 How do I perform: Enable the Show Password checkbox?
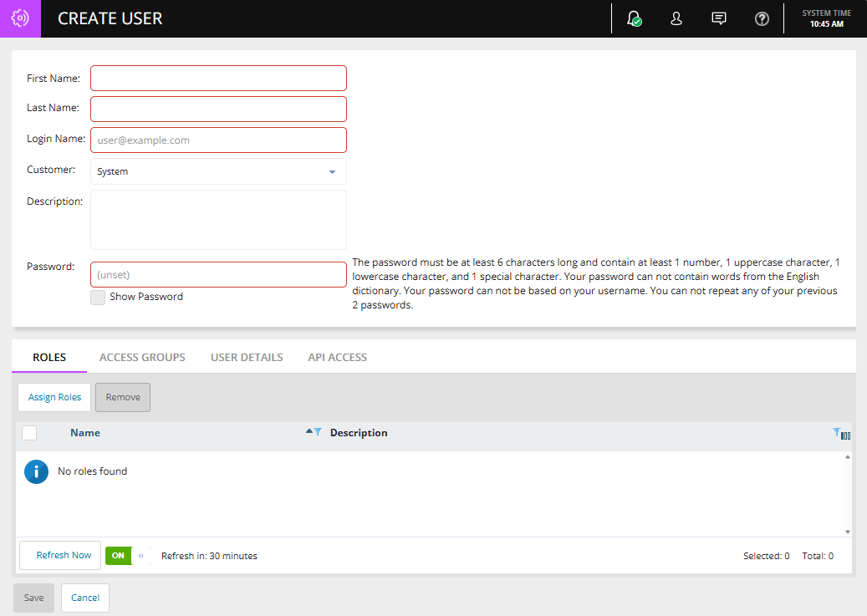[98, 298]
